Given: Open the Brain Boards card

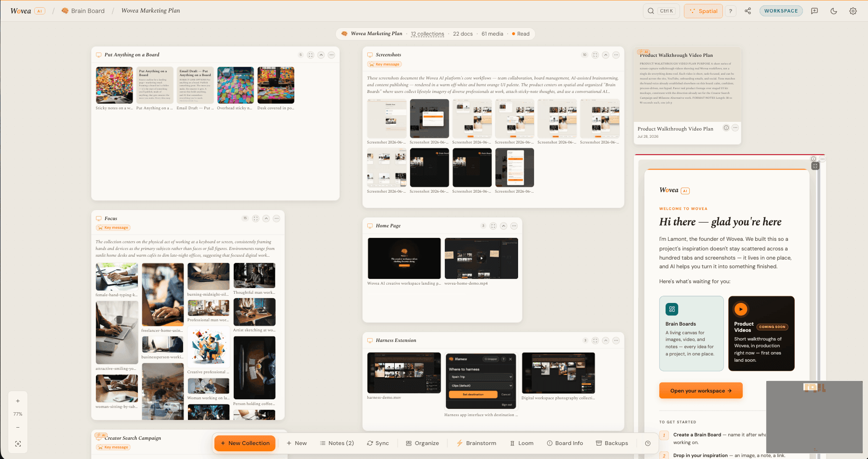Looking at the screenshot, I should click(691, 333).
